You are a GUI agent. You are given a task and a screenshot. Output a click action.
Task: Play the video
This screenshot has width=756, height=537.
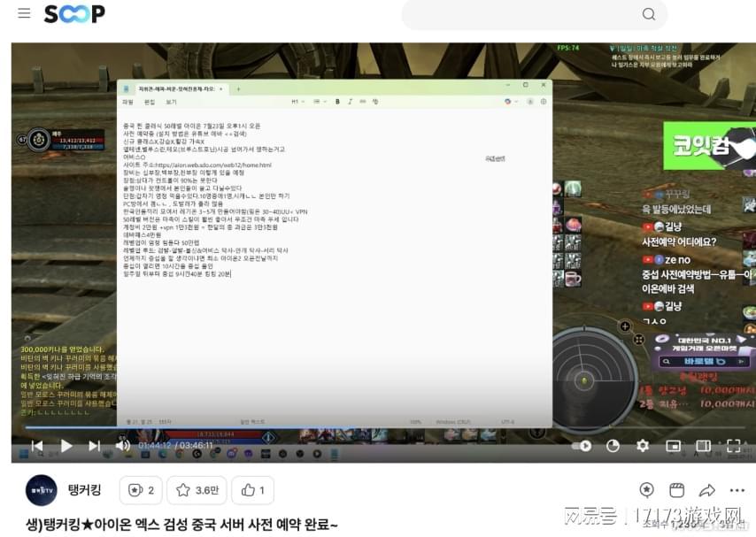click(x=66, y=446)
